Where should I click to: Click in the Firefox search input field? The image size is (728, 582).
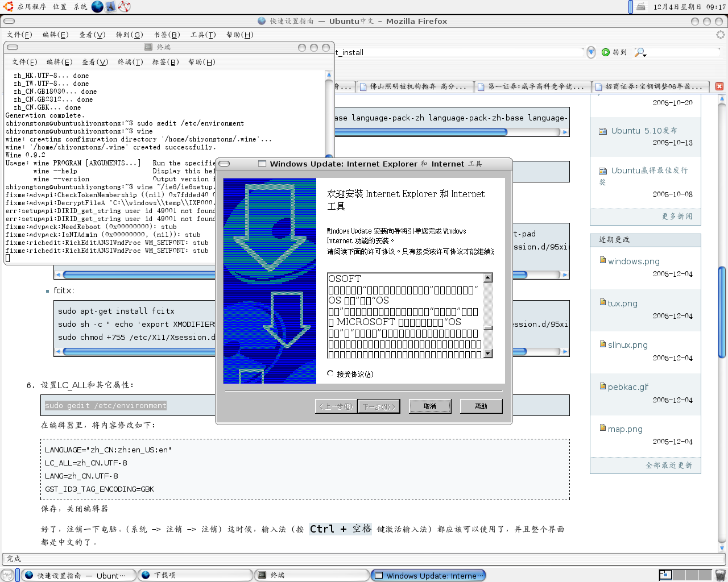tap(684, 52)
